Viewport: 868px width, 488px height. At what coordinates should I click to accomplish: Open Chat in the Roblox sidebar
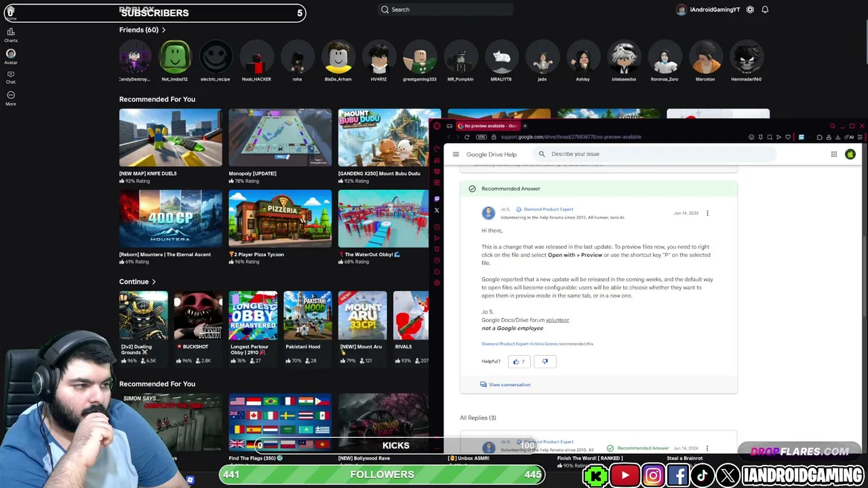11,77
